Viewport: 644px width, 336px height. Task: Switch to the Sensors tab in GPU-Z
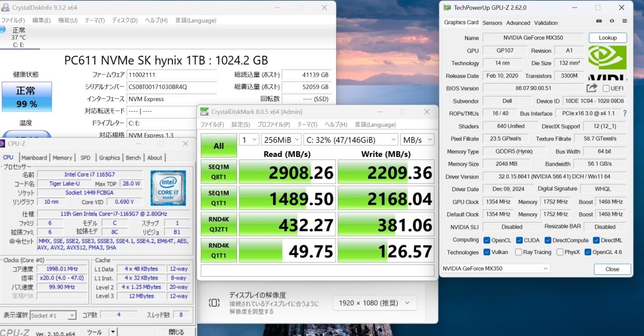click(x=492, y=23)
